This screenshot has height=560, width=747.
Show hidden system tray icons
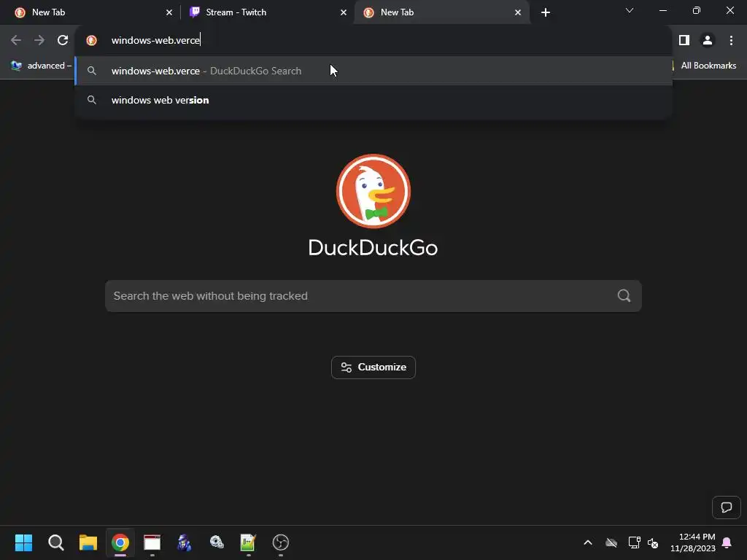click(x=588, y=542)
